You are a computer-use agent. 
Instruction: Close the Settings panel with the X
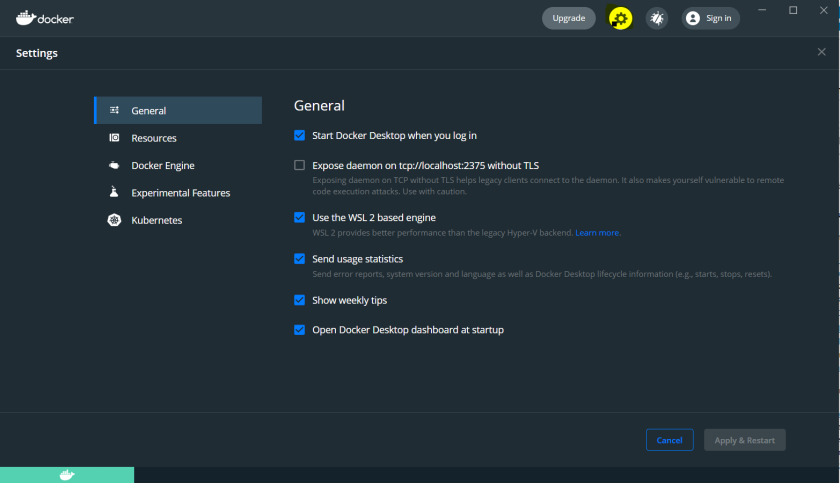(x=821, y=52)
